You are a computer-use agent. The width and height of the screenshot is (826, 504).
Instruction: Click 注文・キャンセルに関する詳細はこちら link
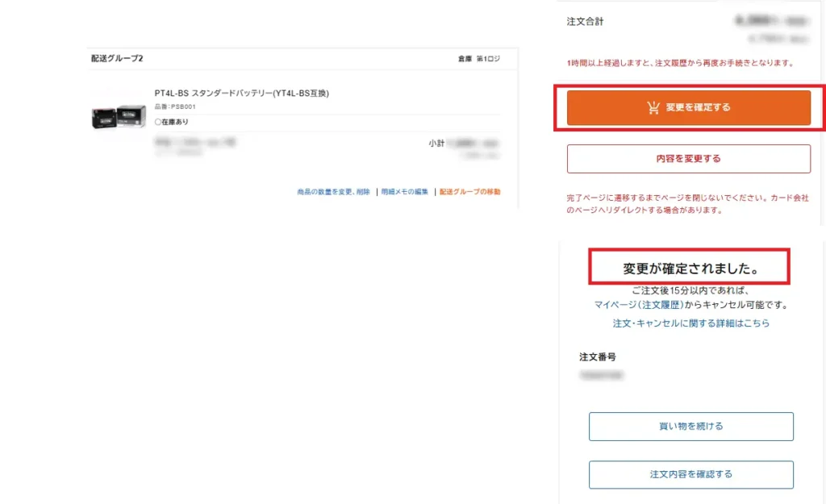(690, 323)
